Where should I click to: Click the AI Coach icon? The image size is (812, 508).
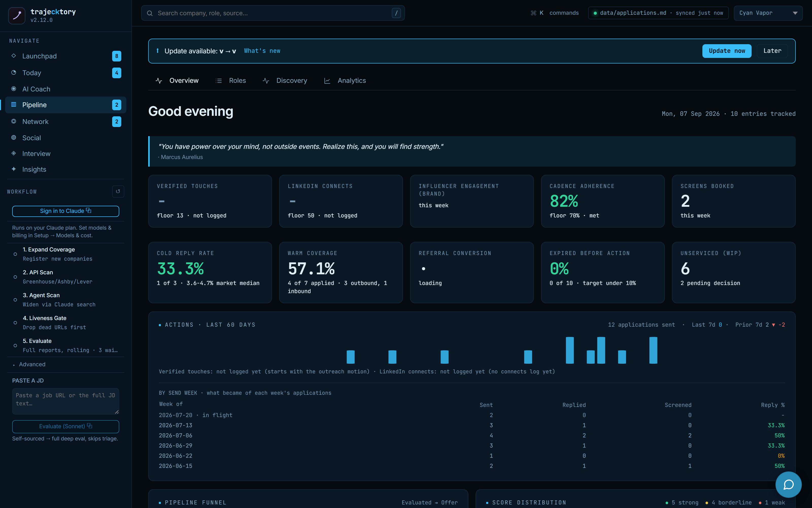tap(14, 89)
